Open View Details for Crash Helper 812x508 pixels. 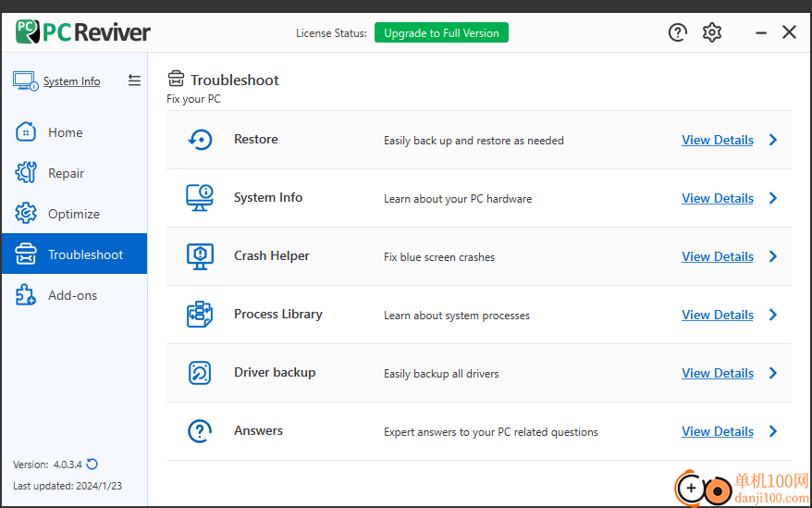tap(718, 256)
